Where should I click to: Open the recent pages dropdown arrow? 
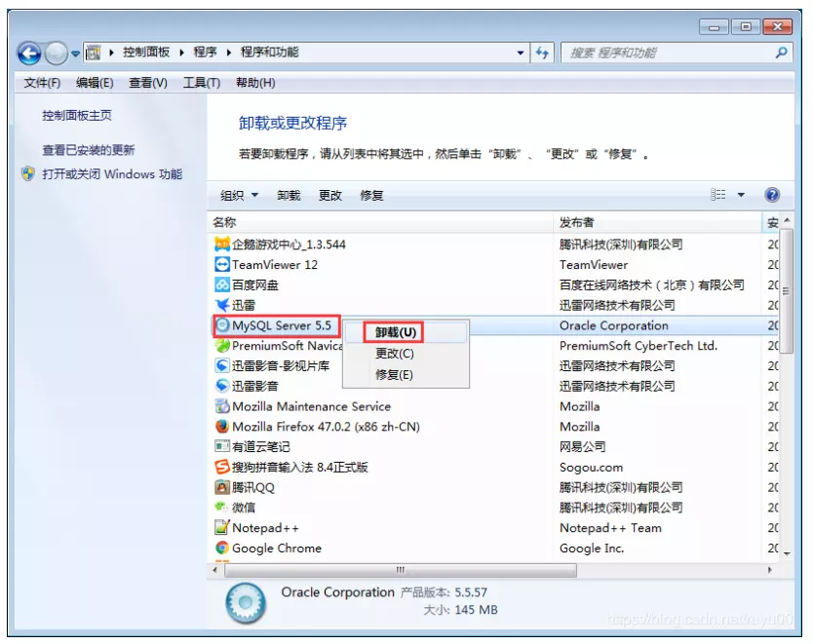(75, 54)
